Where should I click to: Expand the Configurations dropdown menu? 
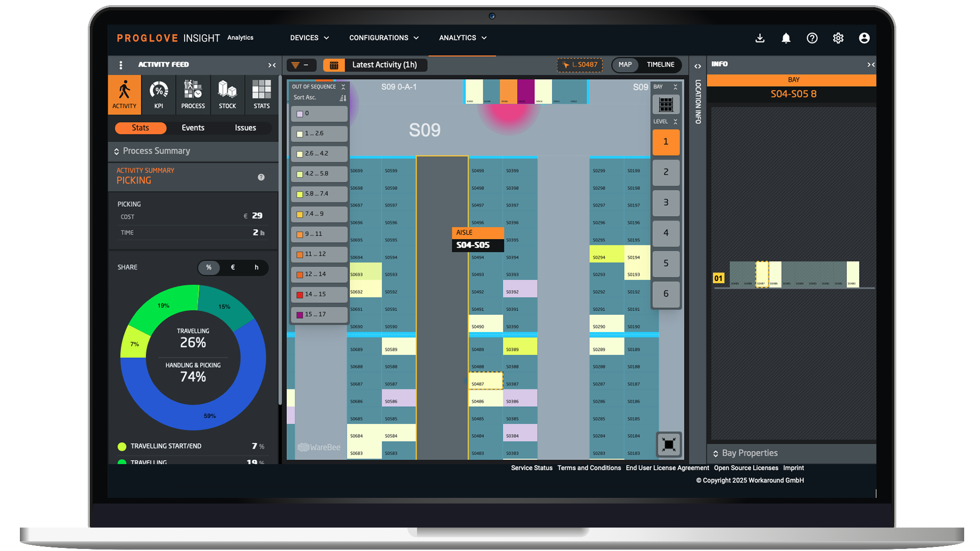pyautogui.click(x=384, y=38)
